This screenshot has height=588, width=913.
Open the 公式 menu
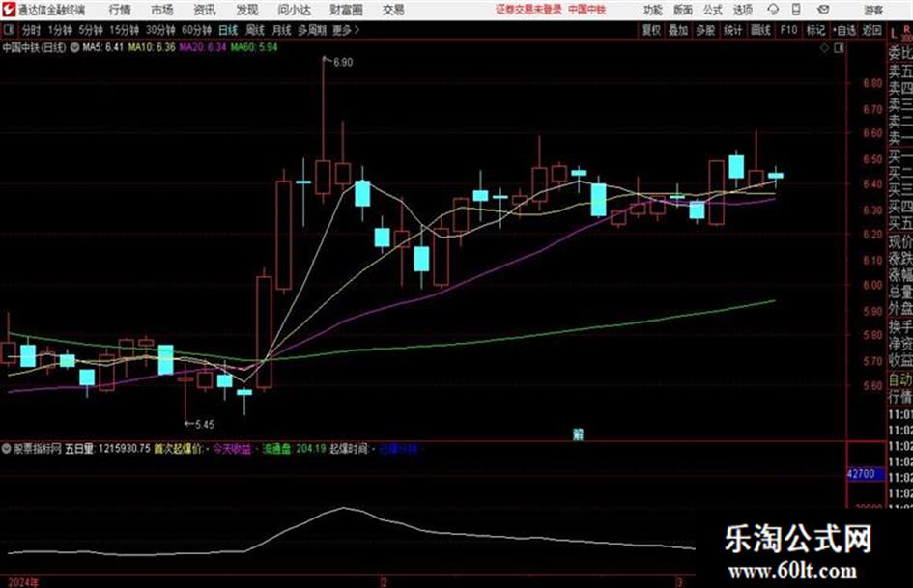point(713,10)
